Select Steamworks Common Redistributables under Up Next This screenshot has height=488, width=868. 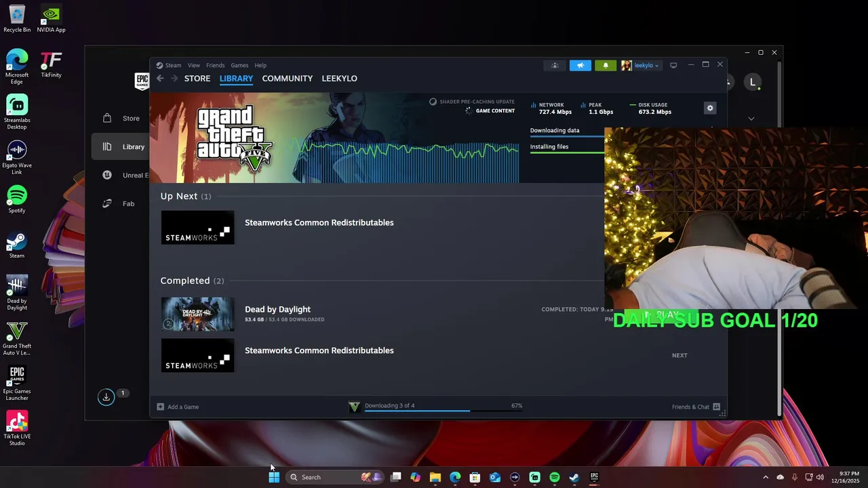click(319, 222)
